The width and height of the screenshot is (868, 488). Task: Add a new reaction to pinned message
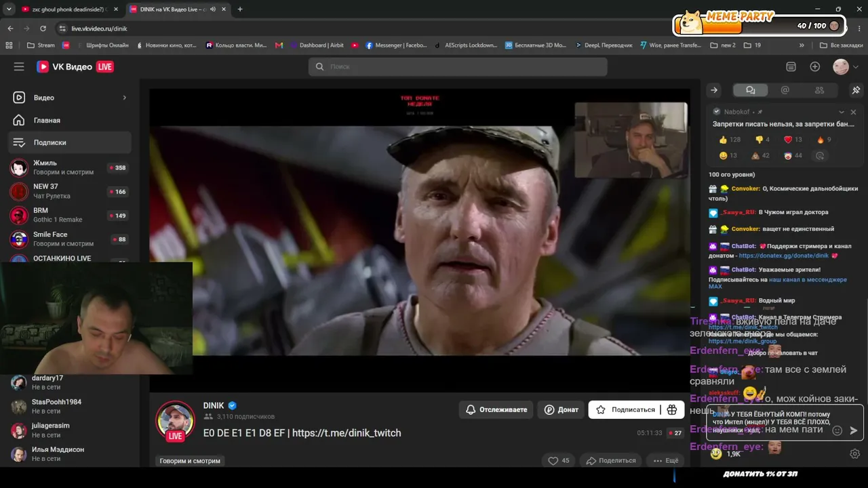click(x=820, y=156)
